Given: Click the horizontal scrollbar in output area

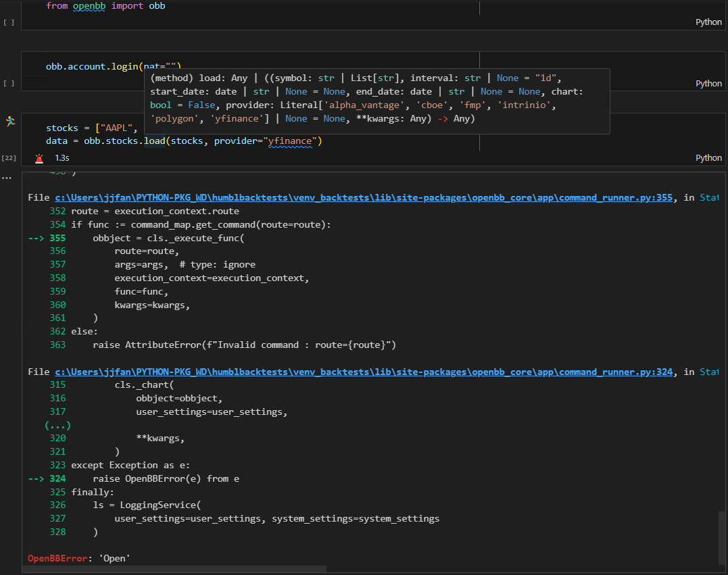Looking at the screenshot, I should 174,569.
